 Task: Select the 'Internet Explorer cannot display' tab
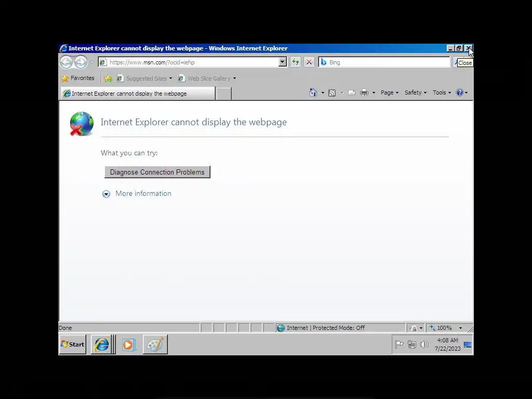coord(138,94)
